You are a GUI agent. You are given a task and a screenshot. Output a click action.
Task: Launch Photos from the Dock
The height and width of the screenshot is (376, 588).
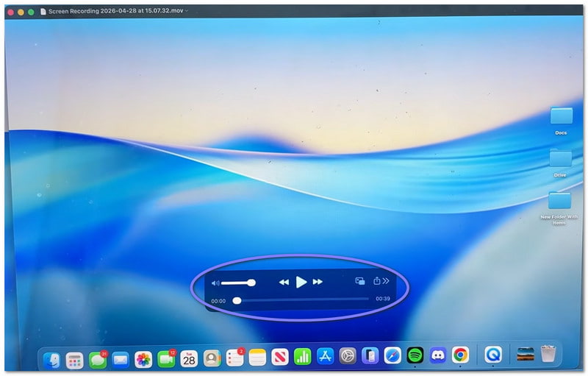point(143,360)
